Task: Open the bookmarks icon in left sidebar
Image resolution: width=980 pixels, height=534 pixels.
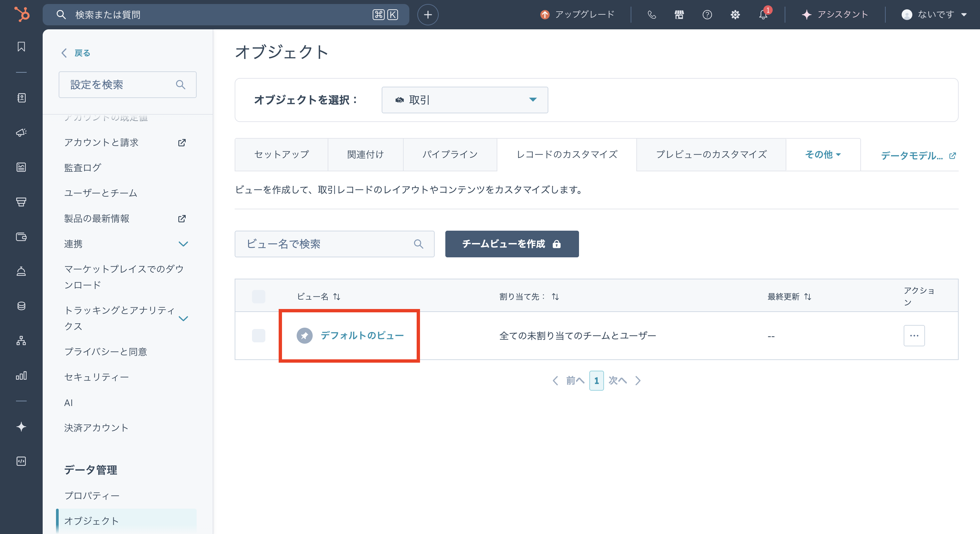Action: click(21, 47)
